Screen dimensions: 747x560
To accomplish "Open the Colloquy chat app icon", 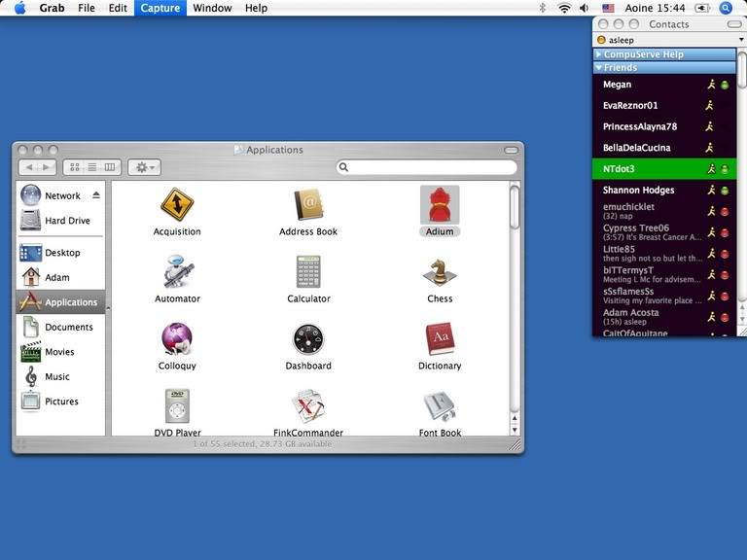I will (x=177, y=339).
